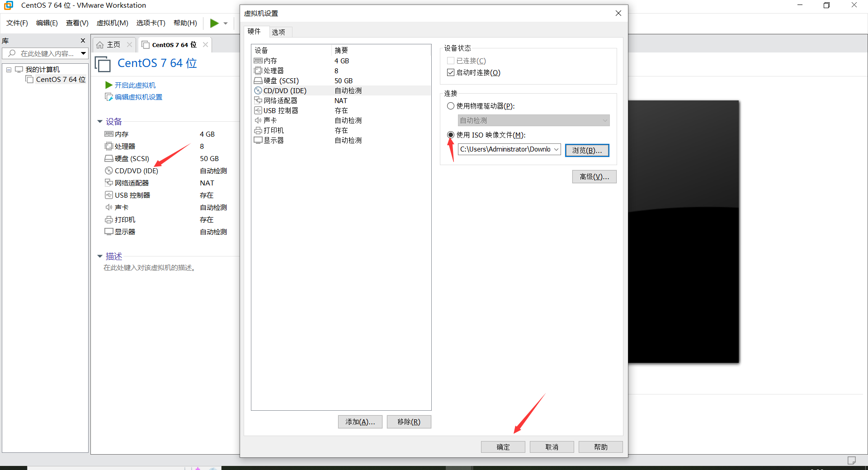Click the 取消 button
The width and height of the screenshot is (868, 470).
point(552,447)
